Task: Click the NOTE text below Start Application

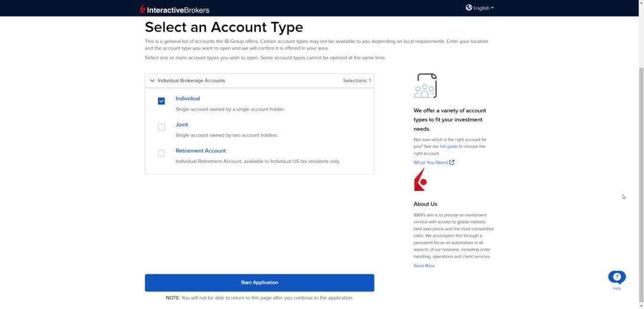Action: 259,298
